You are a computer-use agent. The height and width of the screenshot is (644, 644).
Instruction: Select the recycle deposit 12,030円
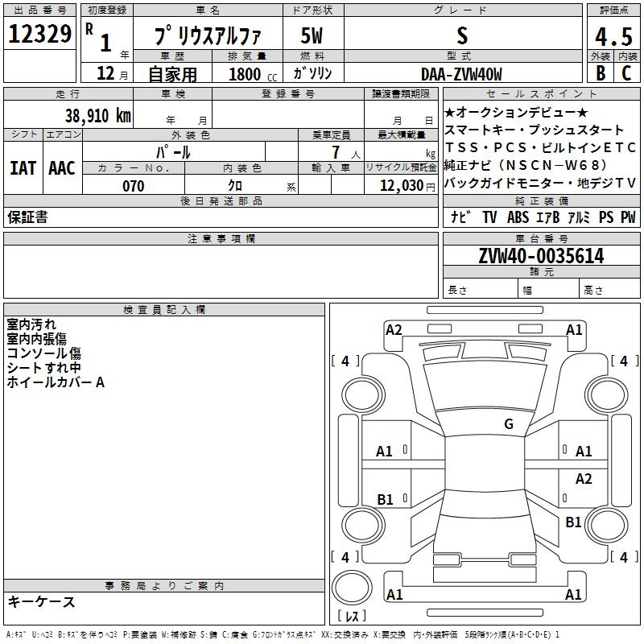pyautogui.click(x=407, y=186)
